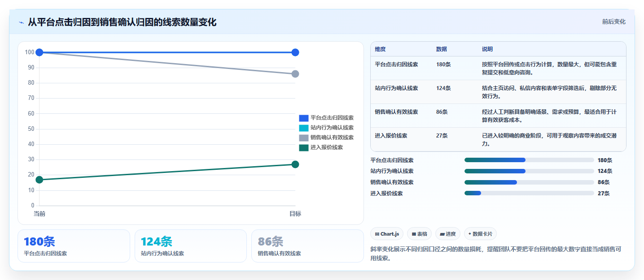Select the 进度 chip

click(x=448, y=234)
